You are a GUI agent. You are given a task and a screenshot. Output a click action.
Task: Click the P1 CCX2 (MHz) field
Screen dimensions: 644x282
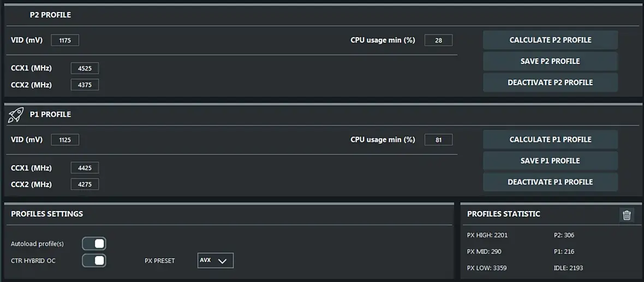85,184
